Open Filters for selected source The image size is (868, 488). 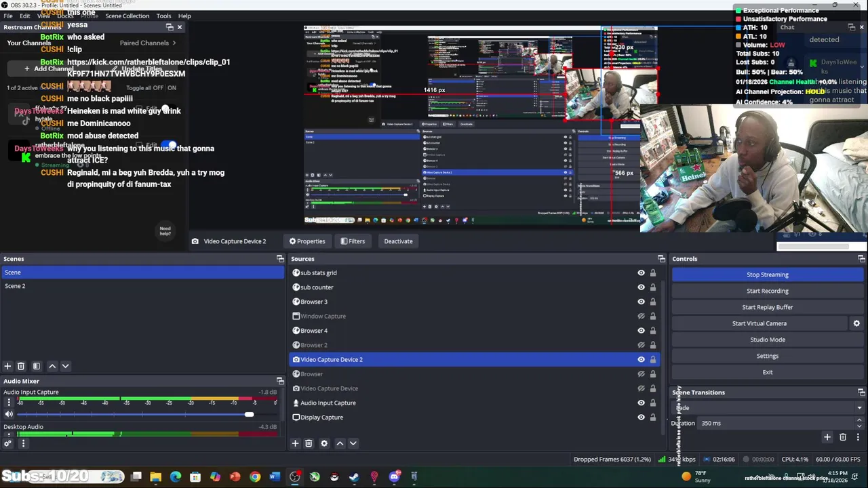(353, 241)
